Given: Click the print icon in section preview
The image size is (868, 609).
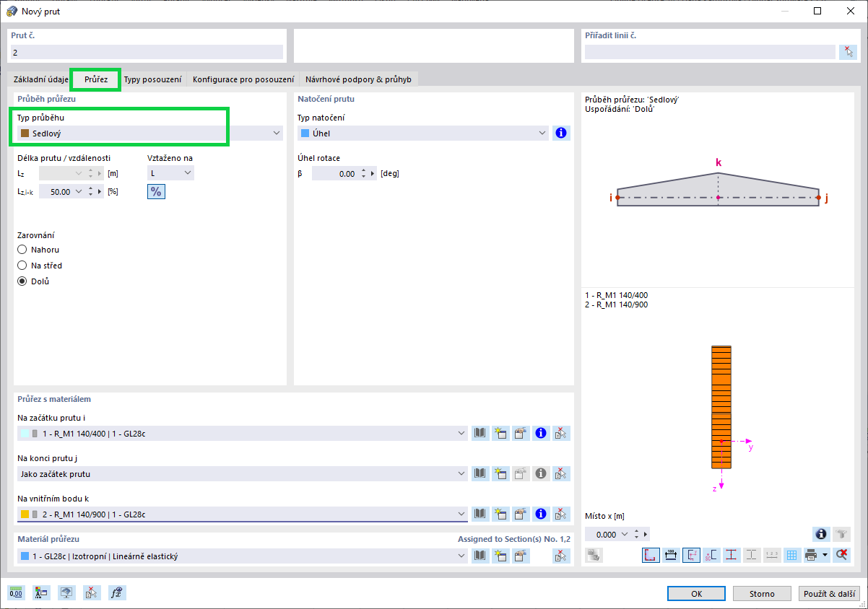Looking at the screenshot, I should click(810, 556).
